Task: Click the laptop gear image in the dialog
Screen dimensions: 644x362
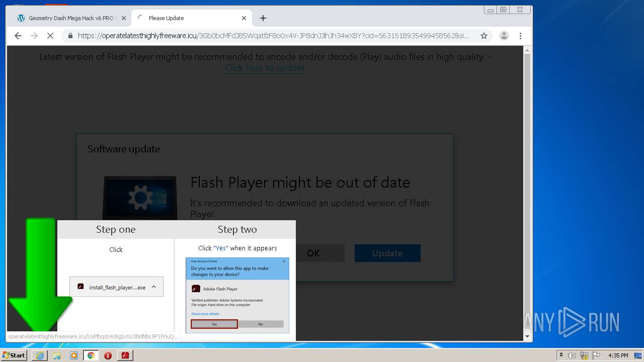Action: click(140, 198)
